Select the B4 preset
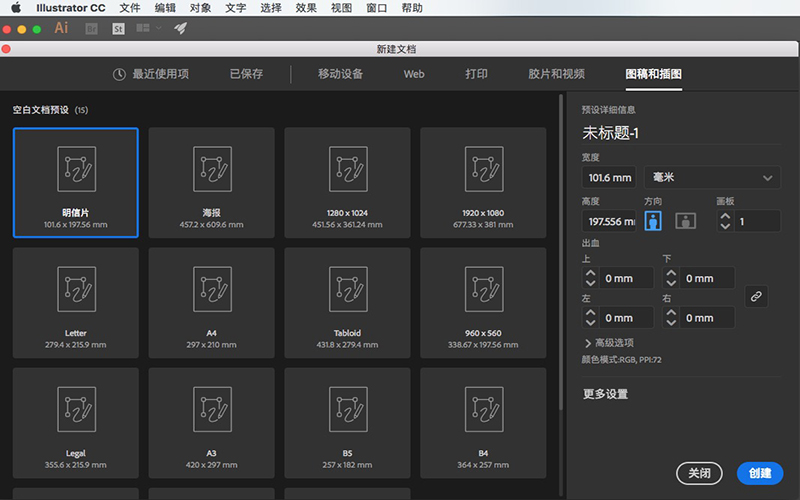800x500 pixels. click(x=483, y=423)
